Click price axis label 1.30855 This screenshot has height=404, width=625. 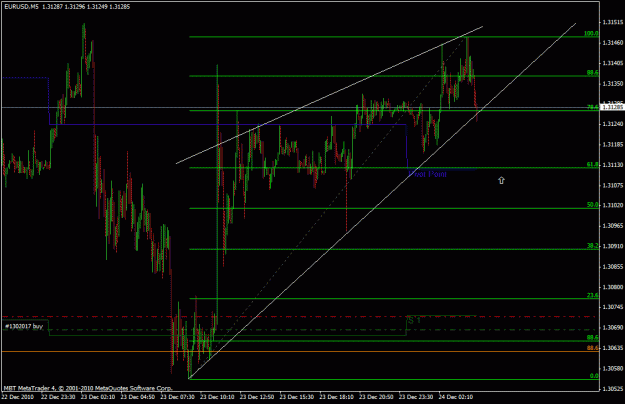tap(613, 267)
